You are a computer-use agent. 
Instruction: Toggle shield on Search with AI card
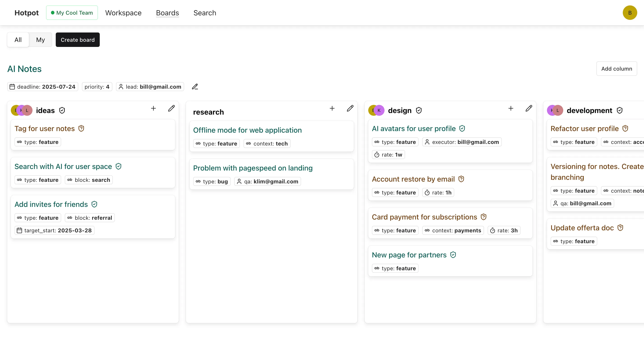[118, 166]
